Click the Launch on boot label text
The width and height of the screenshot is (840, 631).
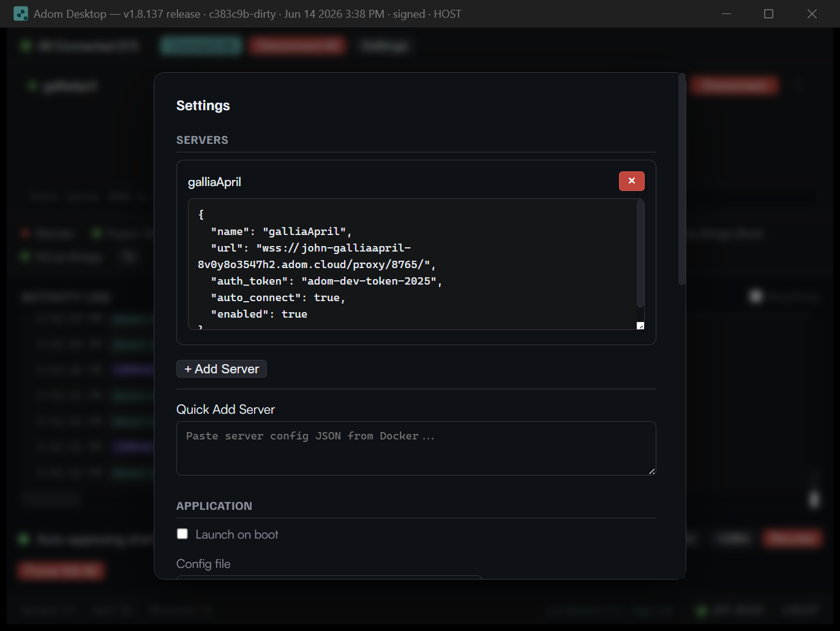tap(237, 534)
